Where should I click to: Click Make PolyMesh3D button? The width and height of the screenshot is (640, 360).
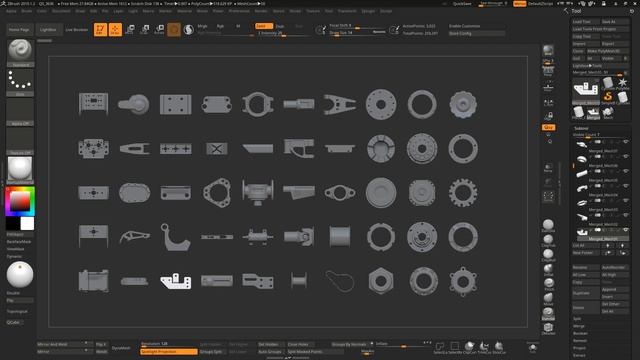(607, 51)
